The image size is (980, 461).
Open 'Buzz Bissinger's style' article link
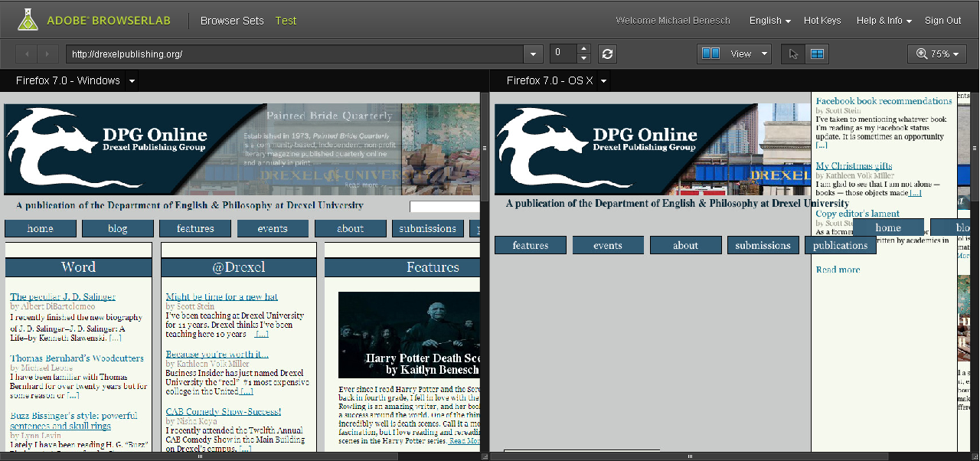click(x=73, y=421)
